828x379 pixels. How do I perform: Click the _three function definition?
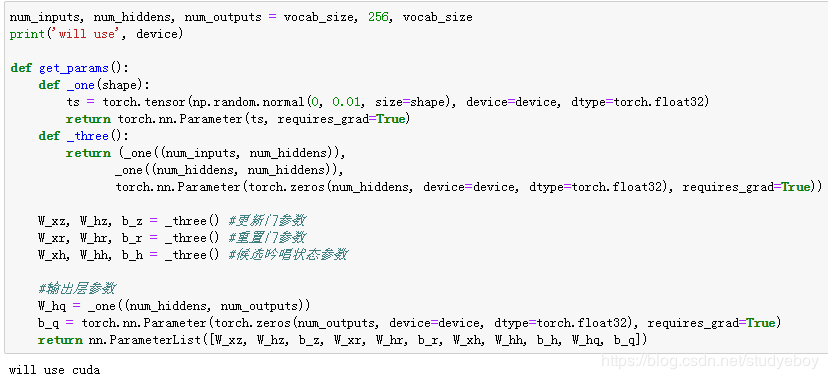tap(84, 136)
